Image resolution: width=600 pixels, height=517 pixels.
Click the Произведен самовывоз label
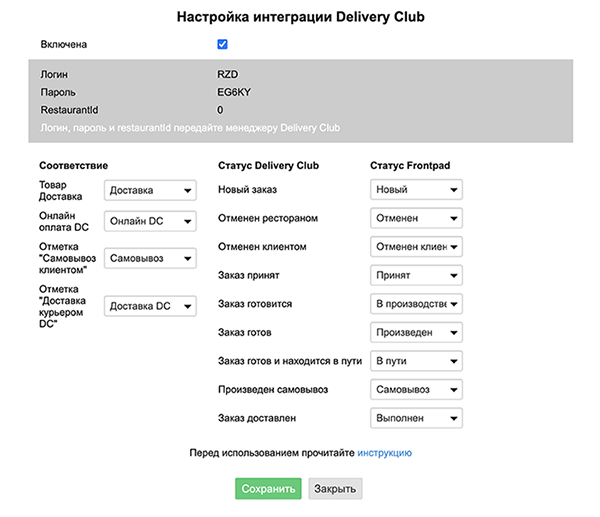pos(273,390)
